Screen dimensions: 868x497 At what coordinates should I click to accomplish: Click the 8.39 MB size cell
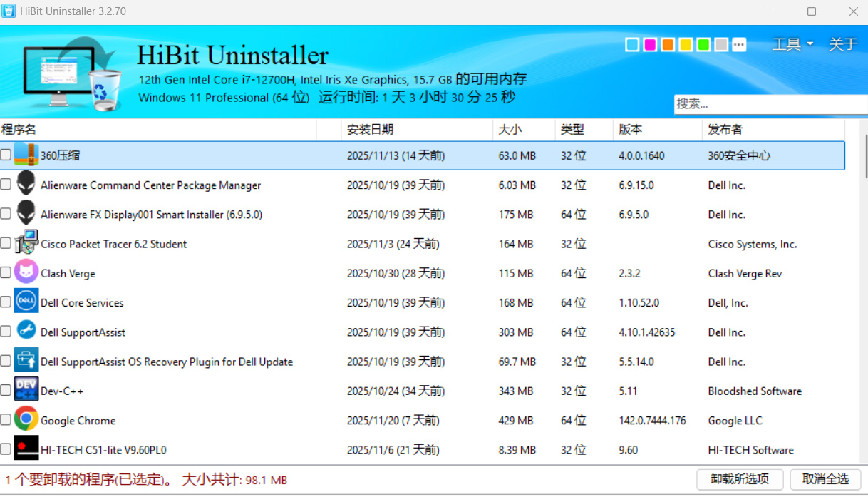(517, 450)
